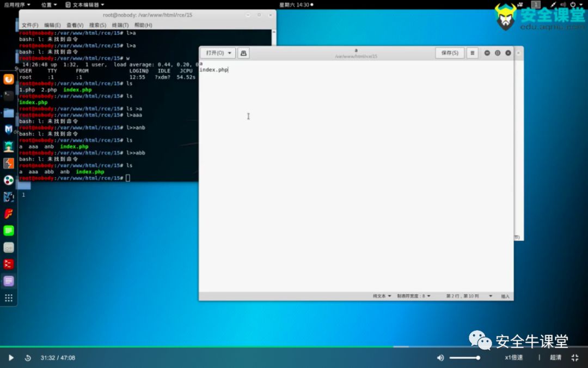The height and width of the screenshot is (368, 588).
Task: Minimize the text editor window
Action: [487, 53]
